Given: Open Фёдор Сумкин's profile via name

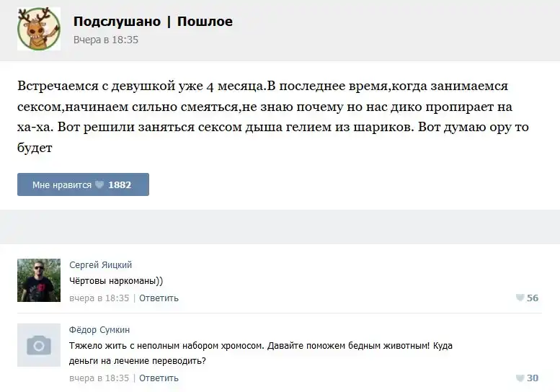Looking at the screenshot, I should 99,329.
